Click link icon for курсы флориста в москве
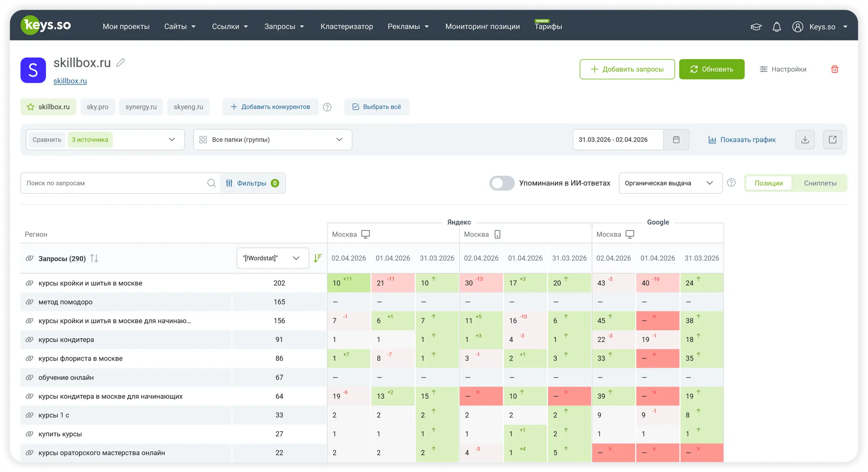This screenshot has height=472, width=868. pos(30,358)
